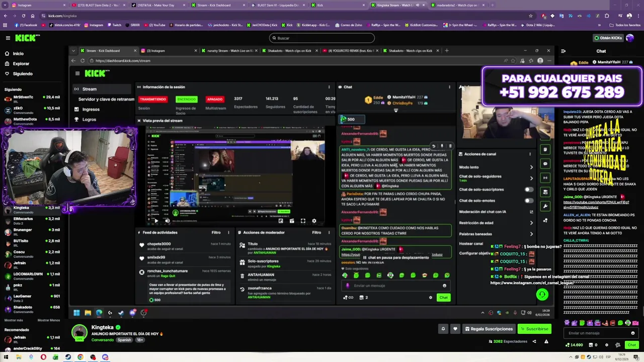The width and height of the screenshot is (644, 362).
Task: Toggle Chat de solo-suscriptores switch
Action: 529,190
